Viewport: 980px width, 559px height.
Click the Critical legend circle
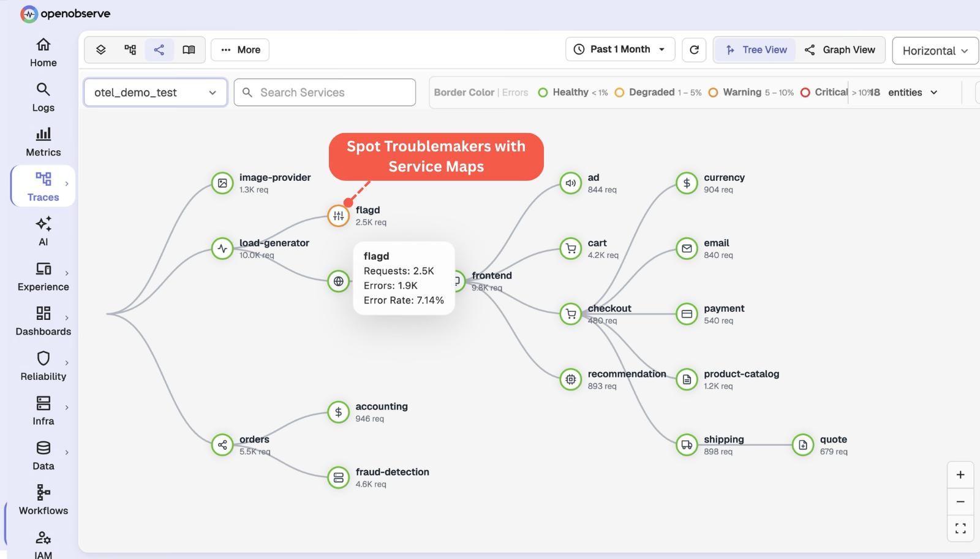[805, 93]
